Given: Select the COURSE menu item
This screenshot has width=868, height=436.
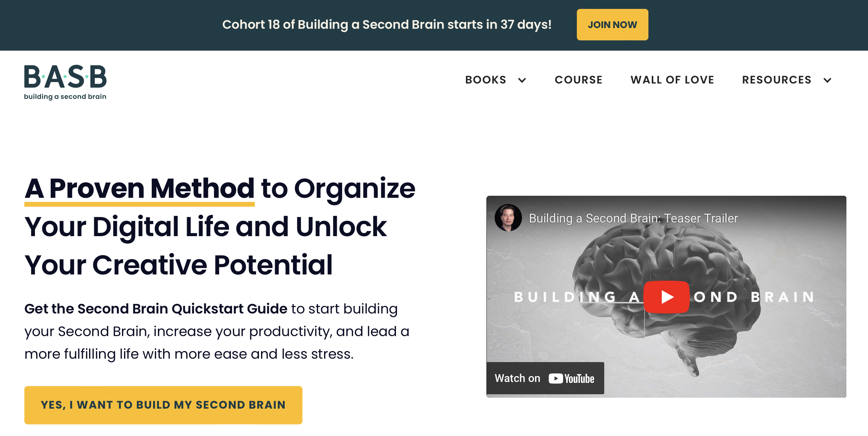Looking at the screenshot, I should tap(579, 79).
